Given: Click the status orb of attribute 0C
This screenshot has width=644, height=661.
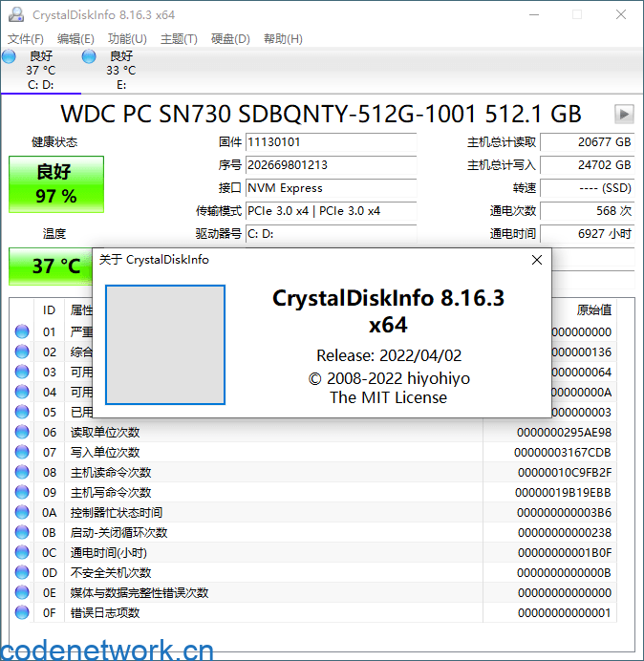Looking at the screenshot, I should click(x=22, y=553).
